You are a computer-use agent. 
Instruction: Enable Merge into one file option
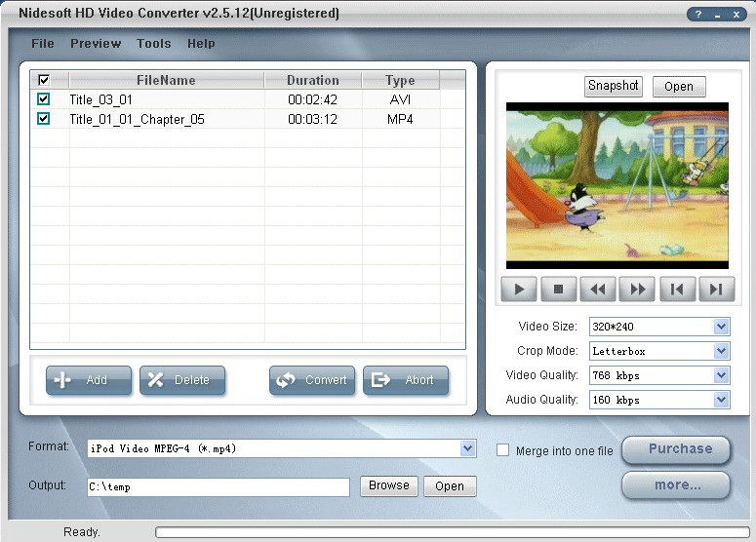tap(503, 450)
